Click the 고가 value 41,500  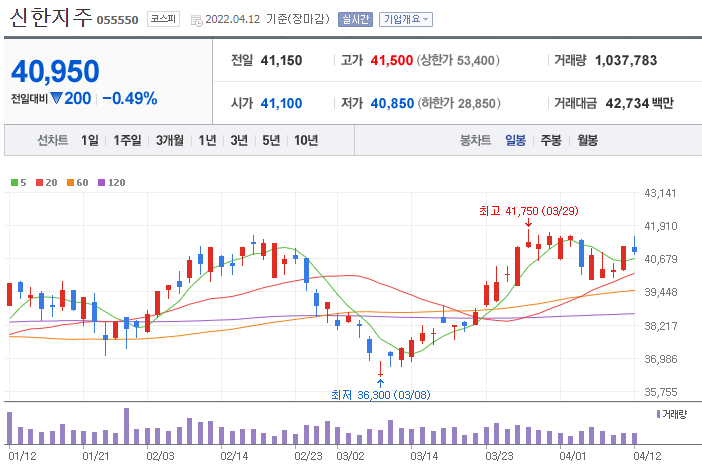(x=392, y=60)
